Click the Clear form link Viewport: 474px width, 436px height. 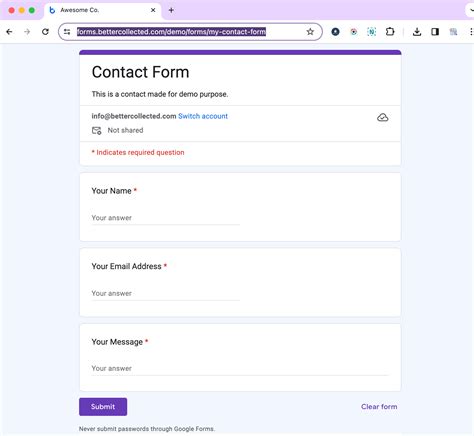[379, 407]
